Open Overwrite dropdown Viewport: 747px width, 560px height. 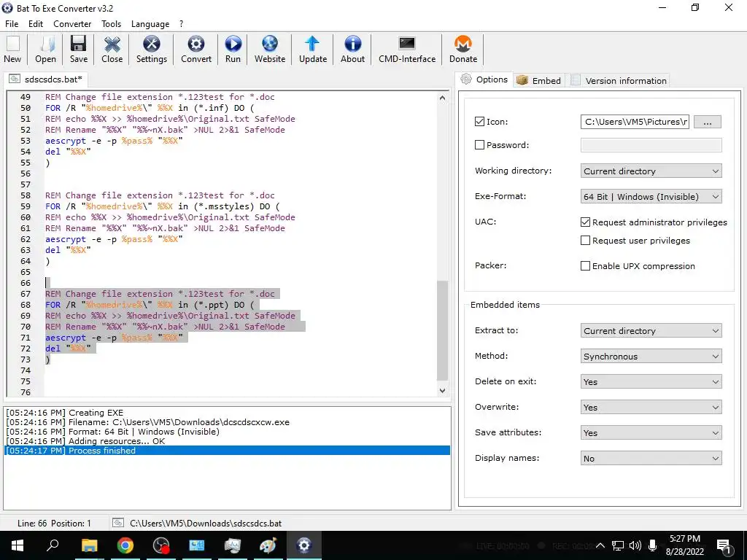pyautogui.click(x=651, y=407)
